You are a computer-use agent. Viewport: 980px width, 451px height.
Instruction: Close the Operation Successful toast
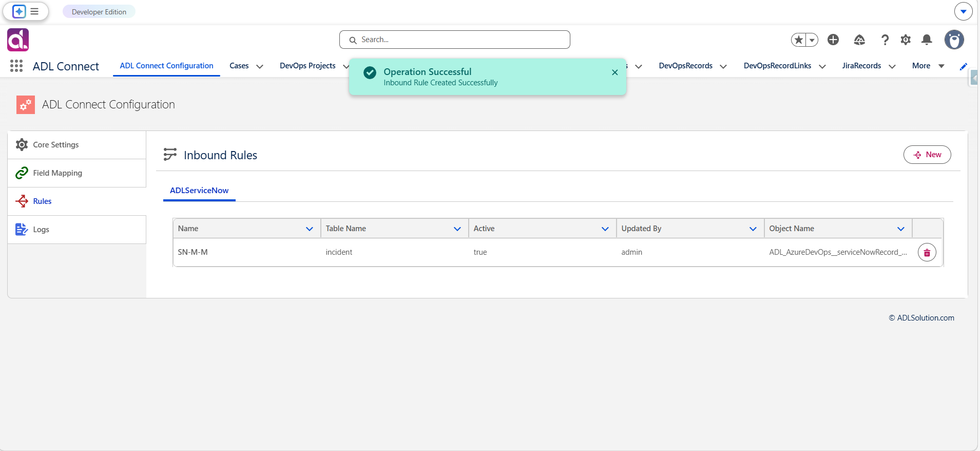614,72
